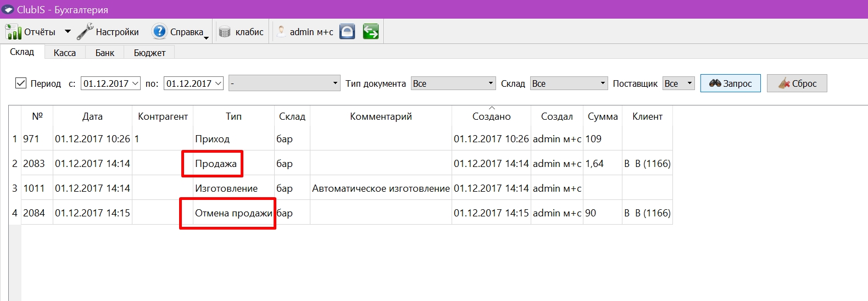Switch to the Банк tab
The image size is (868, 301).
pyautogui.click(x=105, y=53)
